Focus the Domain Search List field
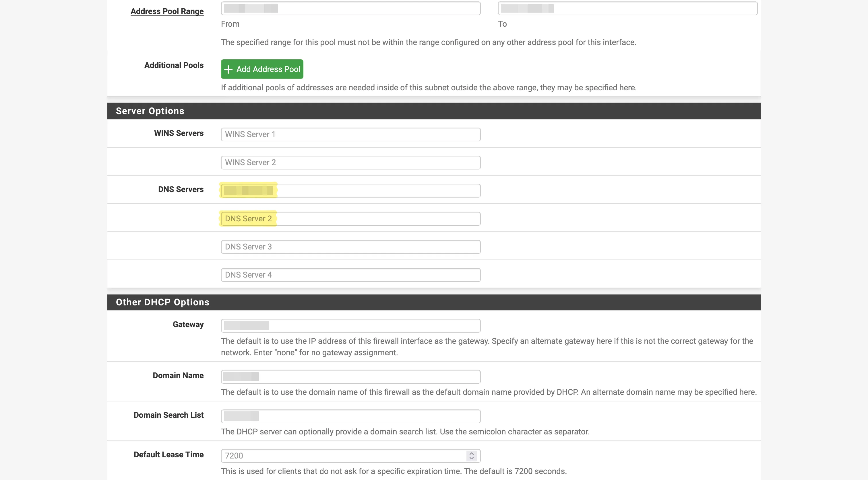868x480 pixels. [350, 416]
